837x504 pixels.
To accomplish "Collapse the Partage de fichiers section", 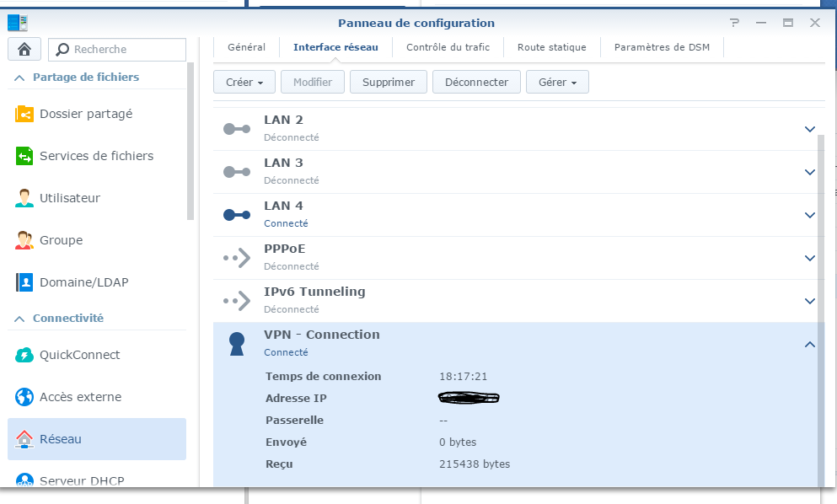I will tap(19, 78).
